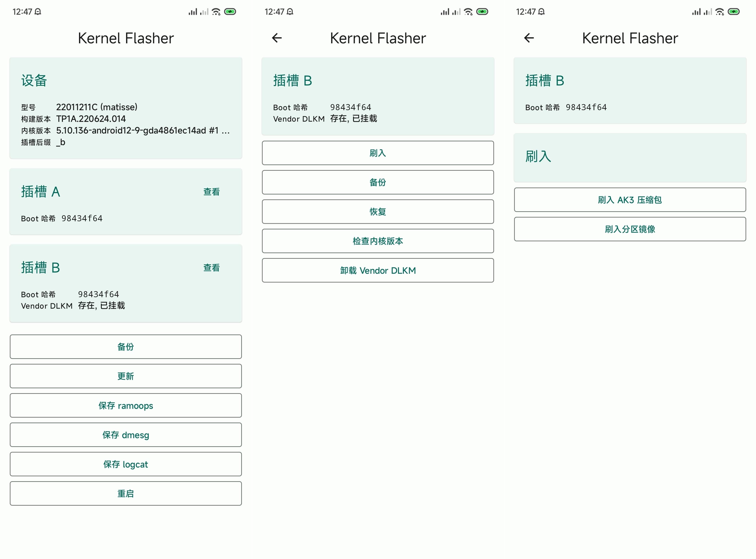Select model text 22011211C (matisse)
756x559 pixels.
97,107
